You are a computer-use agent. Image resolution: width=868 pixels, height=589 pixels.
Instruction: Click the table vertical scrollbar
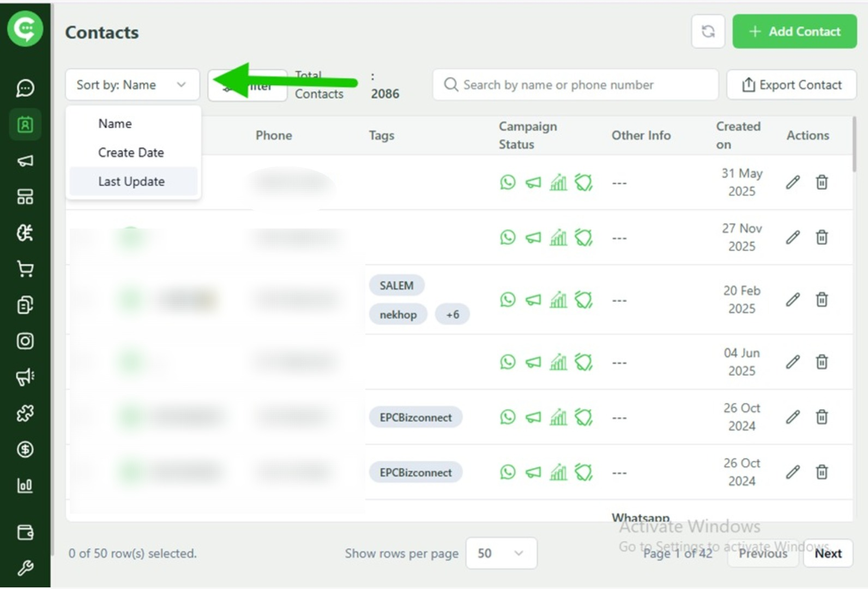(x=854, y=145)
